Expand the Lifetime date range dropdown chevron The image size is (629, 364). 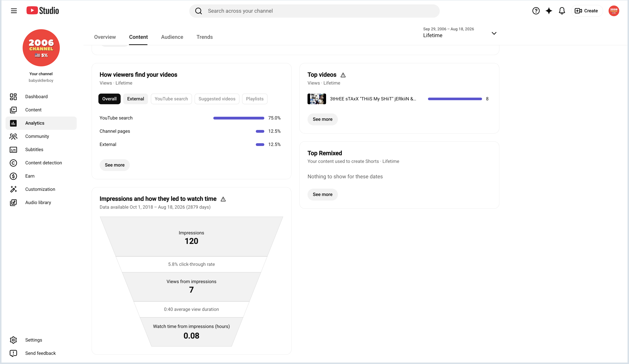(x=494, y=33)
